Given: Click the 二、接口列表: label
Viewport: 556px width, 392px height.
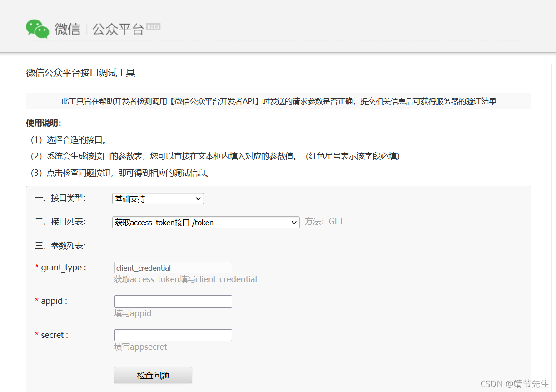Looking at the screenshot, I should [60, 222].
